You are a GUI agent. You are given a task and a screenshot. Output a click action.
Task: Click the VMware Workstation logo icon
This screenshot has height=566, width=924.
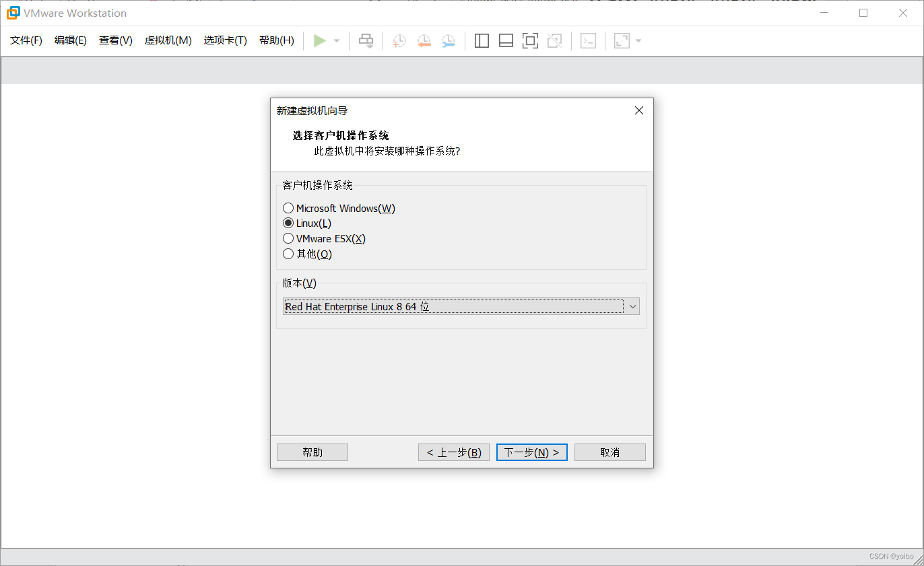pyautogui.click(x=13, y=13)
